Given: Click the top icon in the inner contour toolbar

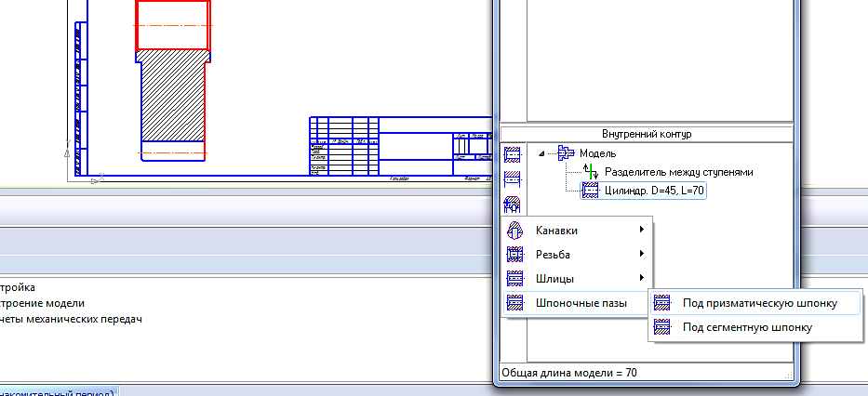Looking at the screenshot, I should pos(512,154).
